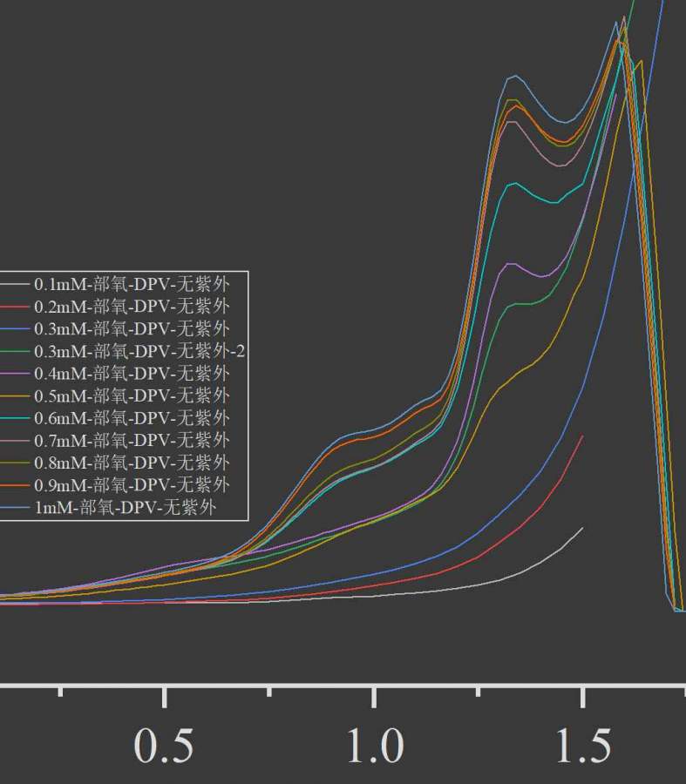This screenshot has width=686, height=784.
Task: Click the horizontal x-axis line
Action: point(349,686)
